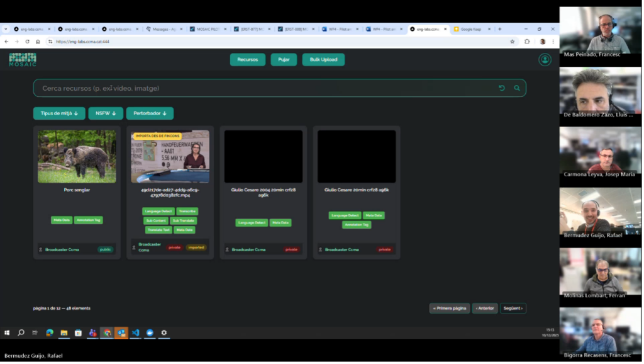Open the Porc senglar thumbnail
This screenshot has height=364, width=644.
[x=77, y=156]
